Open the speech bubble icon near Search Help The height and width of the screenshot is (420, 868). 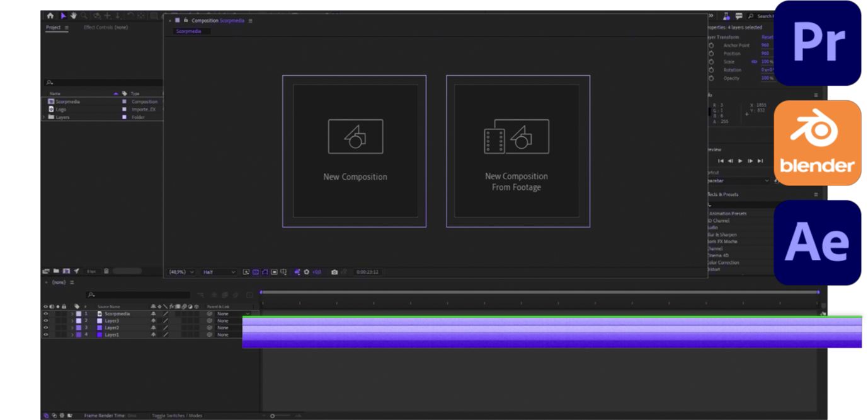pyautogui.click(x=739, y=16)
